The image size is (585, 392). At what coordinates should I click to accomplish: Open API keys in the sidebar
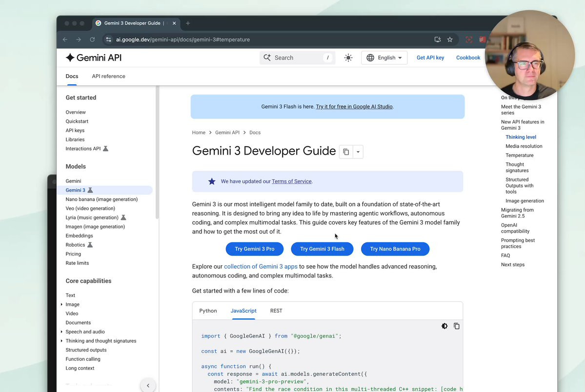click(x=75, y=131)
